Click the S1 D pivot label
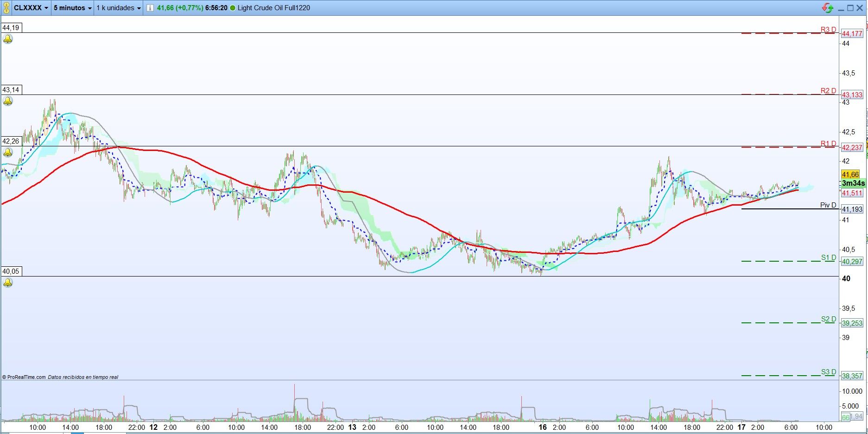Image resolution: width=868 pixels, height=434 pixels. tap(829, 258)
